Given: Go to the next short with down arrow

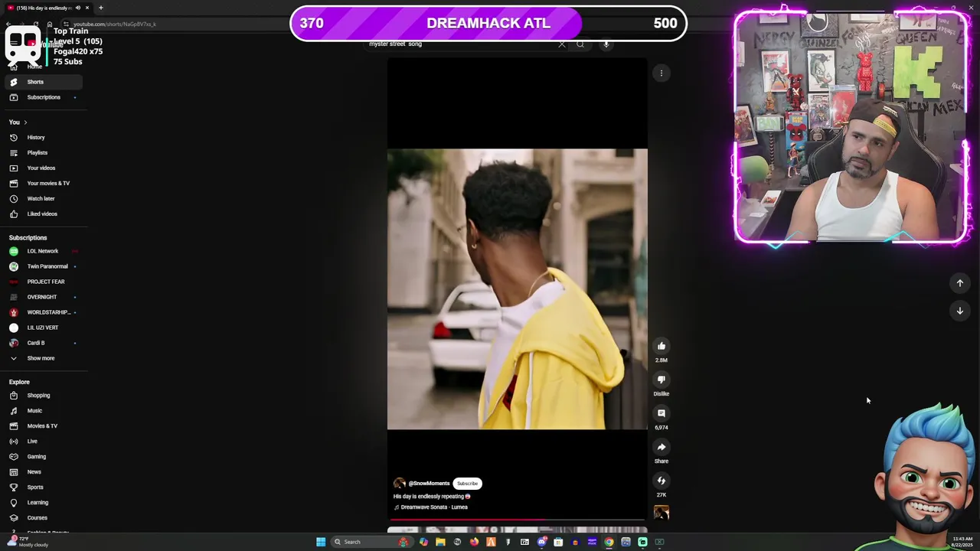Looking at the screenshot, I should click(x=960, y=311).
